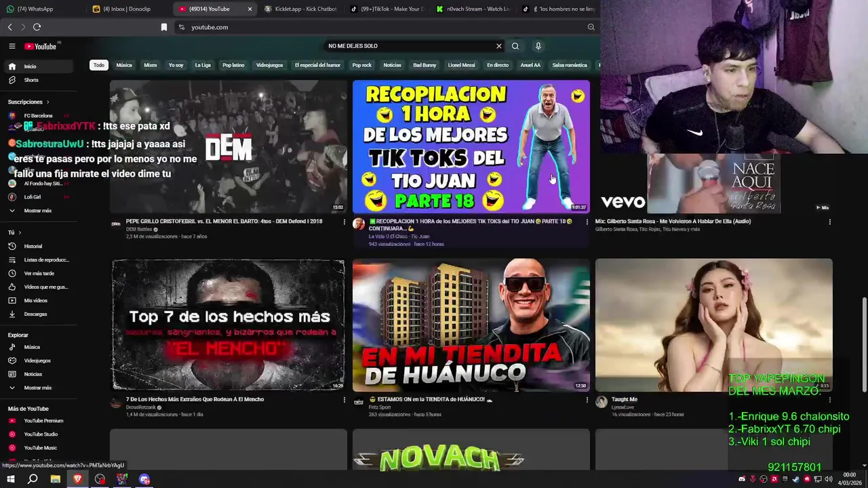Open YouTube Music link
The width and height of the screenshot is (868, 488).
coord(38,448)
